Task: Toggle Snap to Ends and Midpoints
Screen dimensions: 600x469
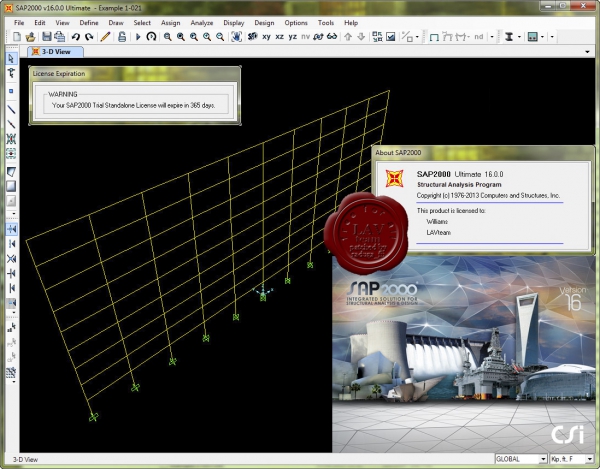Action: pos(11,244)
